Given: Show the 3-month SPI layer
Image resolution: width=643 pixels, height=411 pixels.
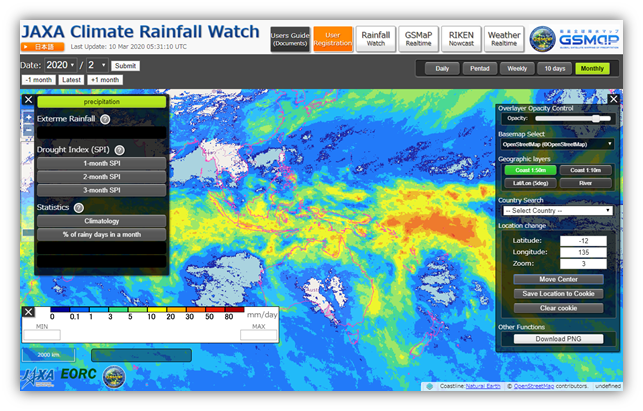Looking at the screenshot, I should (102, 190).
